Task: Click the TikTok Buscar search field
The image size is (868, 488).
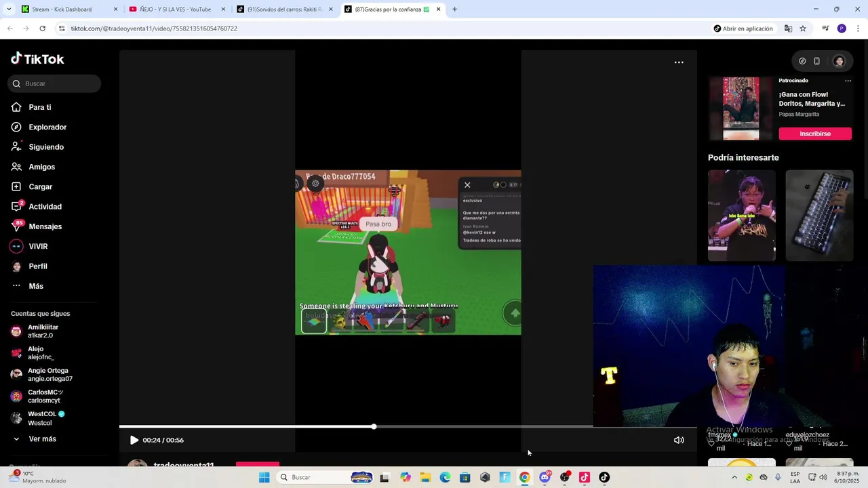Action: coord(55,83)
